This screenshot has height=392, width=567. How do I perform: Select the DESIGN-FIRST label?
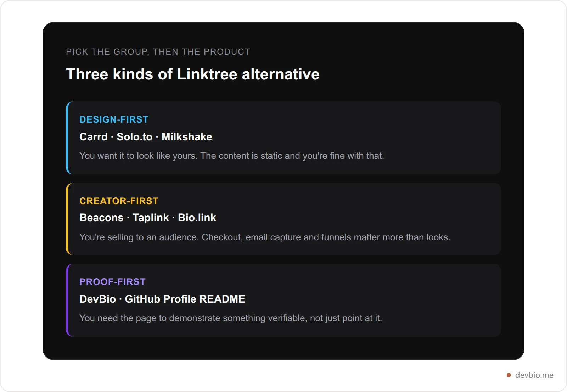click(114, 119)
